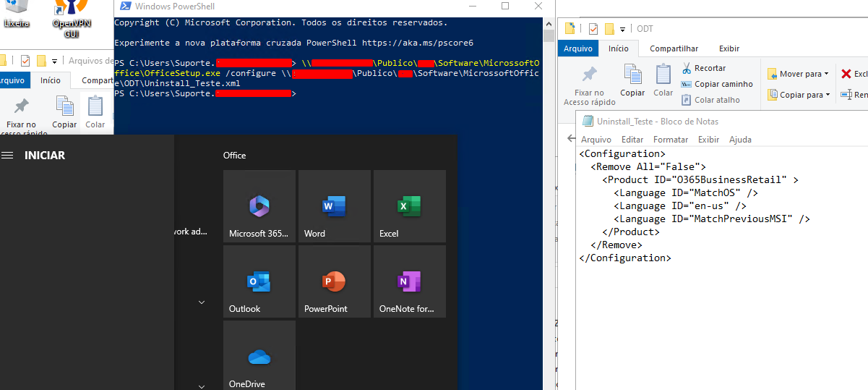Click the Product ID O365BusinessRetail line
868x390 pixels.
point(700,179)
